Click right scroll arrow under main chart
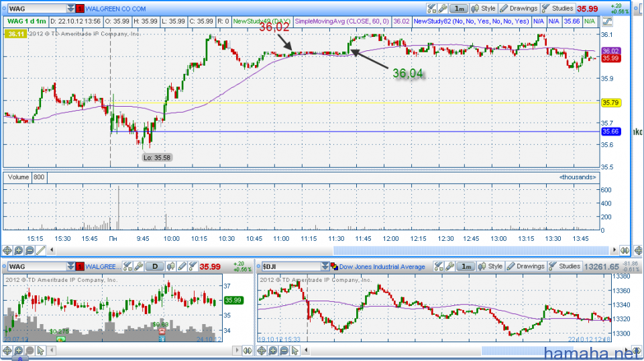644x361 pixels. point(614,250)
